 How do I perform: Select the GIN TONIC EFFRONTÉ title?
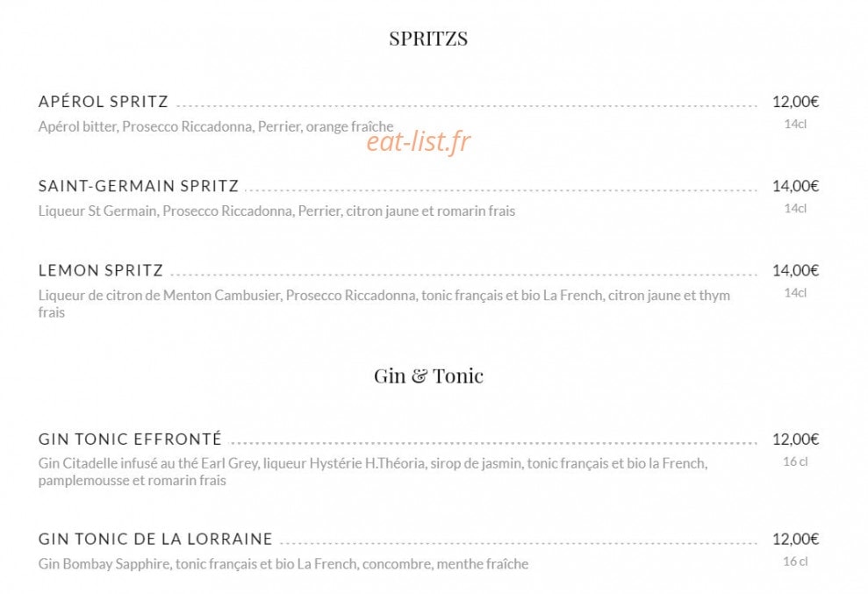pos(130,439)
